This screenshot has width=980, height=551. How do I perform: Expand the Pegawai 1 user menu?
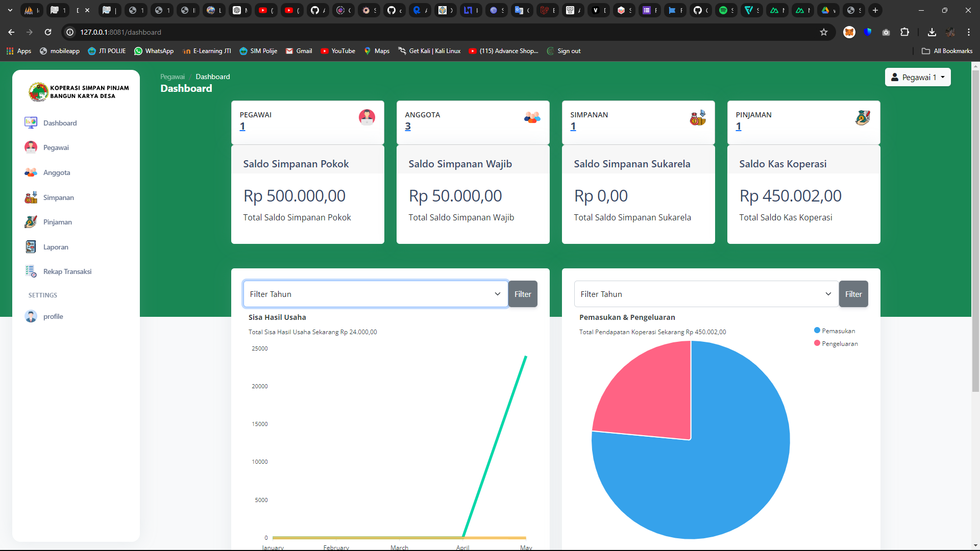pos(917,77)
